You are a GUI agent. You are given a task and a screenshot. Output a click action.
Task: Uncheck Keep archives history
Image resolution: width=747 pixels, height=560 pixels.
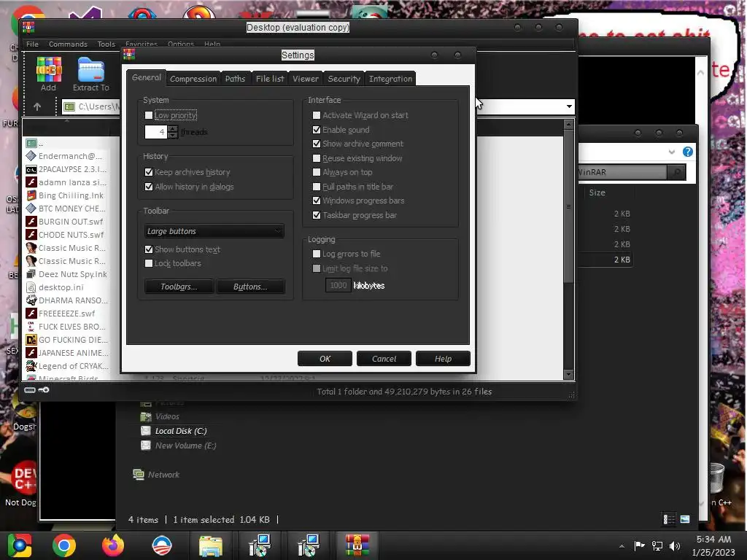[x=149, y=172]
